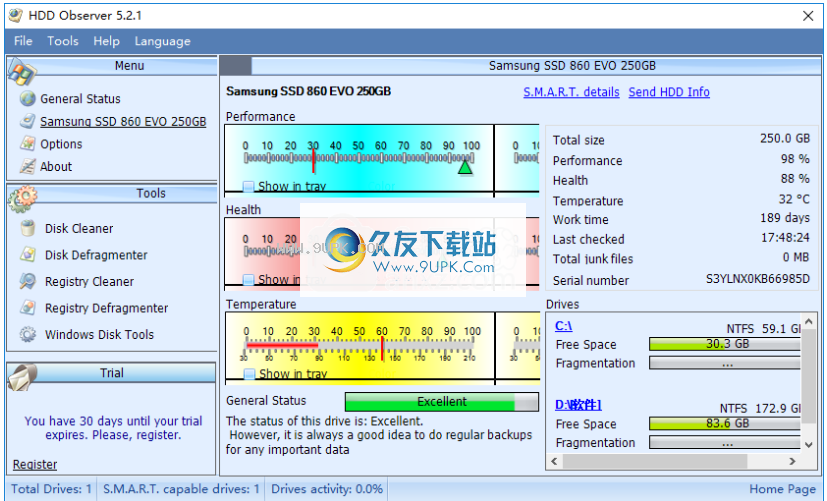
Task: Click the Register link
Action: point(35,464)
